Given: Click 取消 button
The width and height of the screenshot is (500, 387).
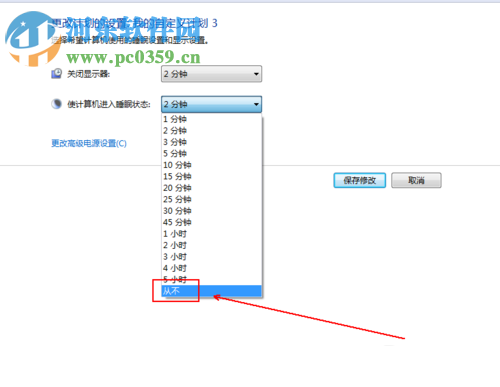Looking at the screenshot, I should tap(416, 180).
